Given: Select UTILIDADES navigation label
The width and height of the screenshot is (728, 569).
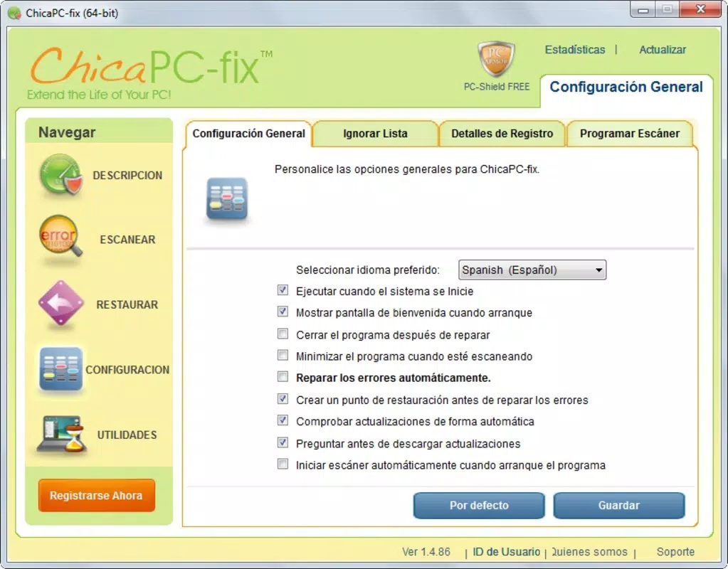Looking at the screenshot, I should point(127,435).
